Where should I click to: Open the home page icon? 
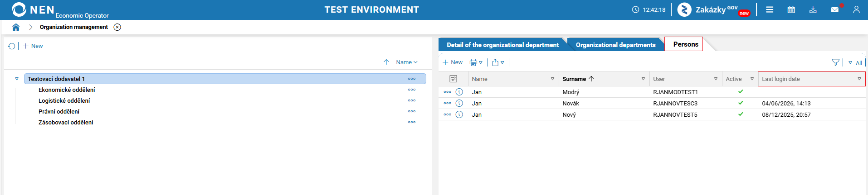(x=16, y=27)
